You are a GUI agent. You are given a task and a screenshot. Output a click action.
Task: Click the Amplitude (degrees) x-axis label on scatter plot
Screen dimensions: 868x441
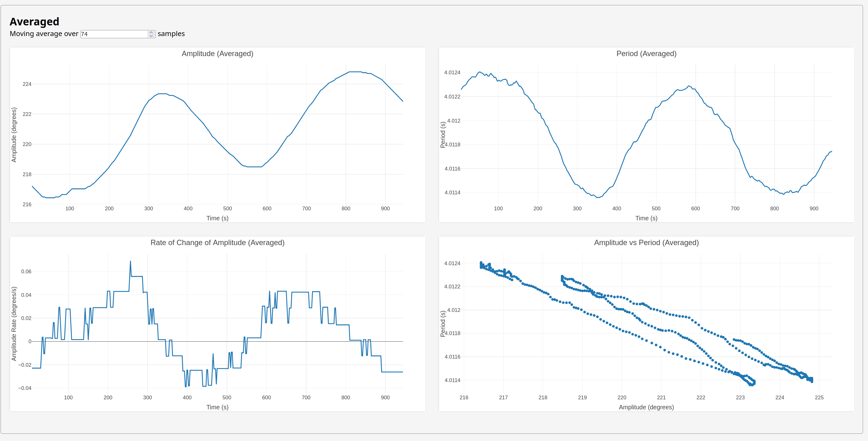coord(646,407)
